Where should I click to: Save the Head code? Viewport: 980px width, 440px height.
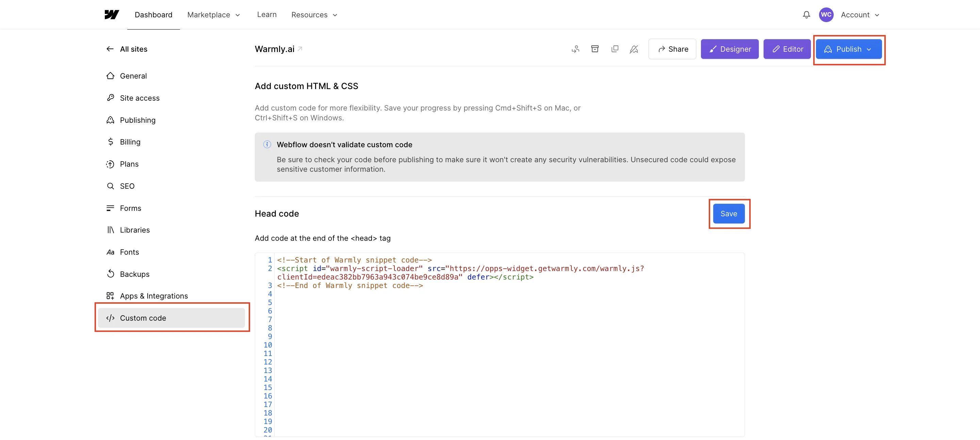729,213
